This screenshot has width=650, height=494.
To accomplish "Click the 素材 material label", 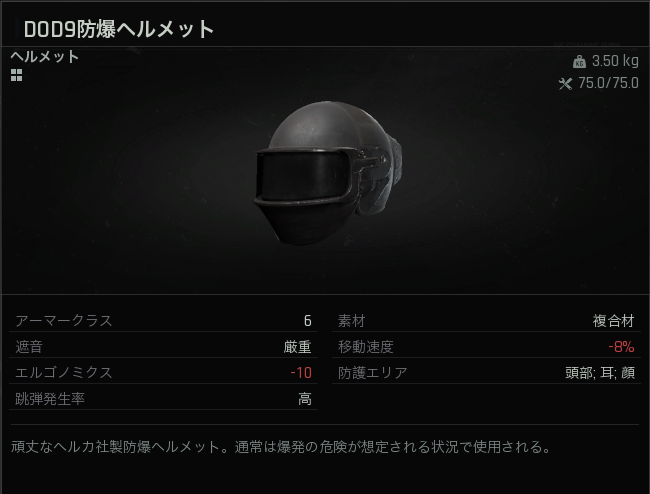I will click(x=352, y=321).
